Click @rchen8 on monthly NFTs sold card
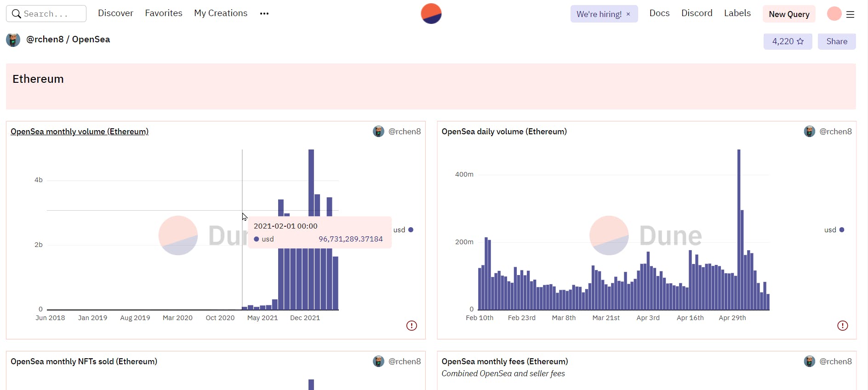The width and height of the screenshot is (868, 390). coord(405,361)
